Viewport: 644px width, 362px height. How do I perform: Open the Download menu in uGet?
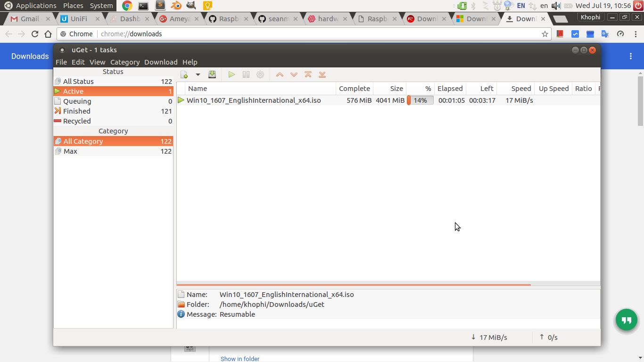tap(161, 62)
